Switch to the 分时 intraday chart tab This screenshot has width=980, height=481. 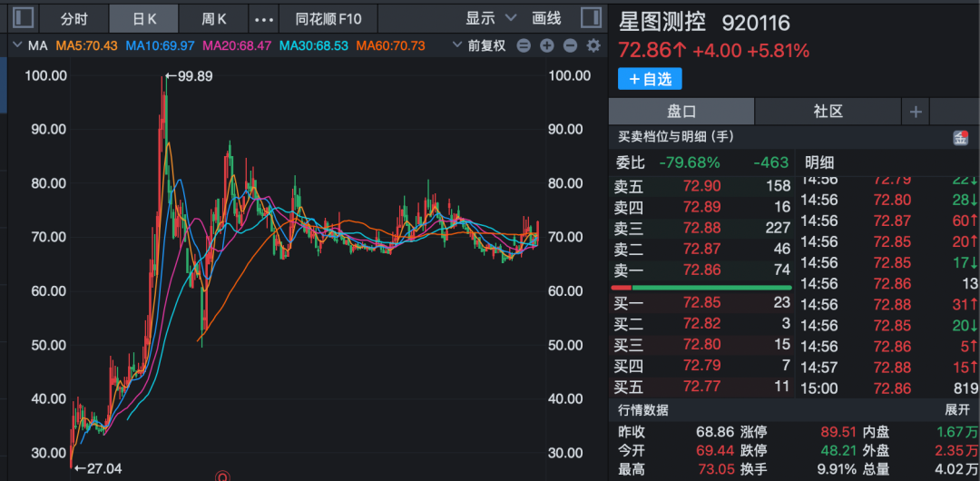[x=74, y=18]
